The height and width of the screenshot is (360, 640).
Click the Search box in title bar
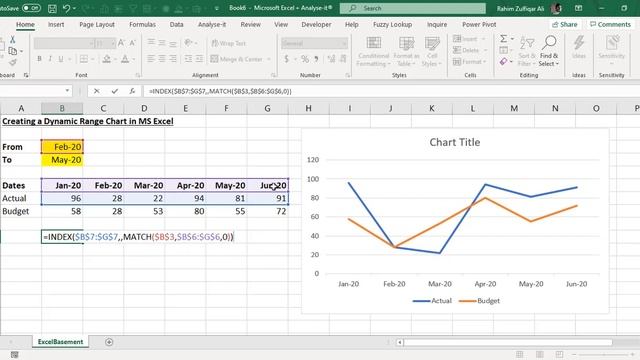click(413, 8)
